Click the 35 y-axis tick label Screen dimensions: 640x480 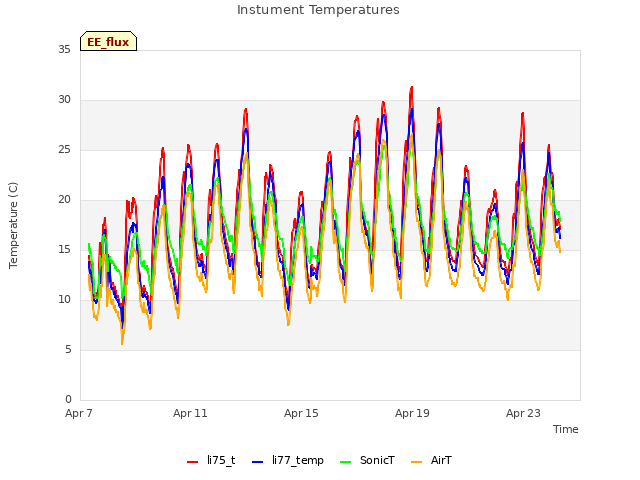64,49
